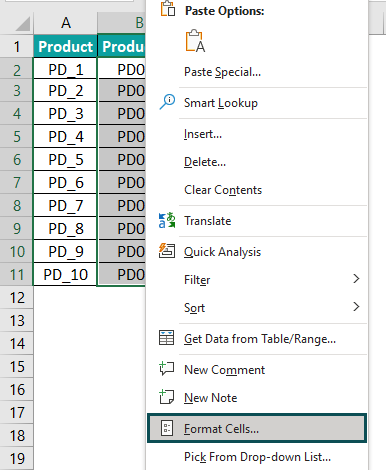
Task: Expand the Sort submenu arrow
Action: tap(356, 307)
